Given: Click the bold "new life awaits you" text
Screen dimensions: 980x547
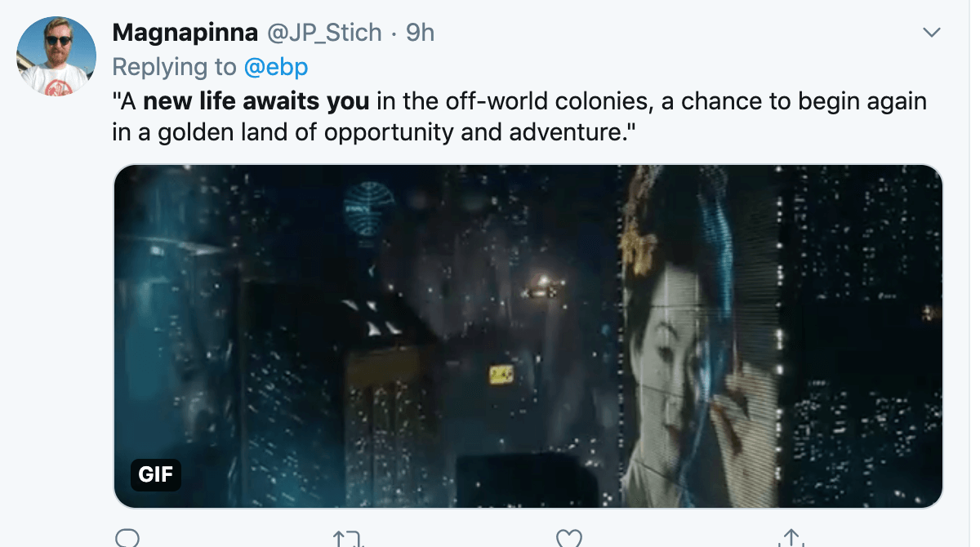Looking at the screenshot, I should [x=256, y=102].
